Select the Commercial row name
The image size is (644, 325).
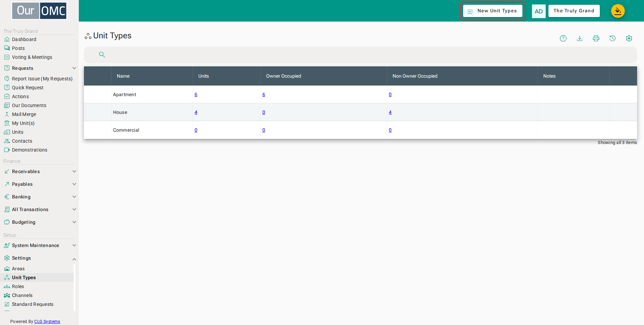(x=126, y=130)
